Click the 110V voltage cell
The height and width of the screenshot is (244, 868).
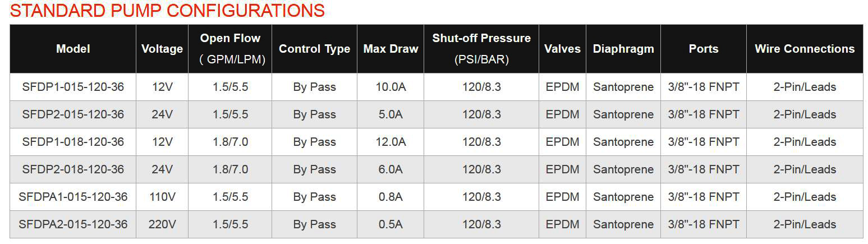click(162, 197)
